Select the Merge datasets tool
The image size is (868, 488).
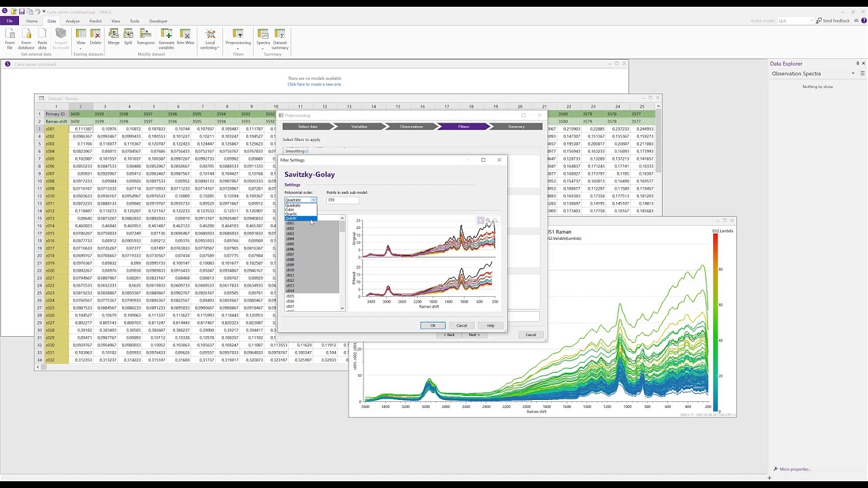113,37
